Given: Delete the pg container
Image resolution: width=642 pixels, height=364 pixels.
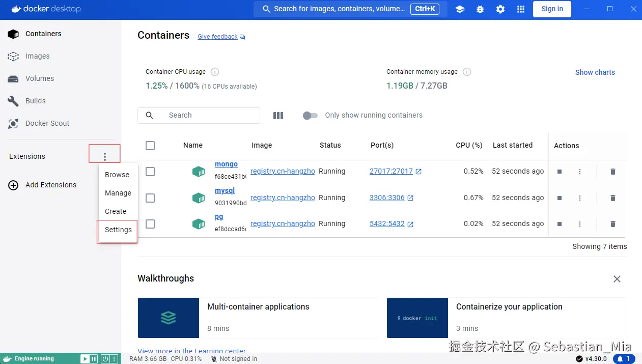Looking at the screenshot, I should pyautogui.click(x=613, y=224).
